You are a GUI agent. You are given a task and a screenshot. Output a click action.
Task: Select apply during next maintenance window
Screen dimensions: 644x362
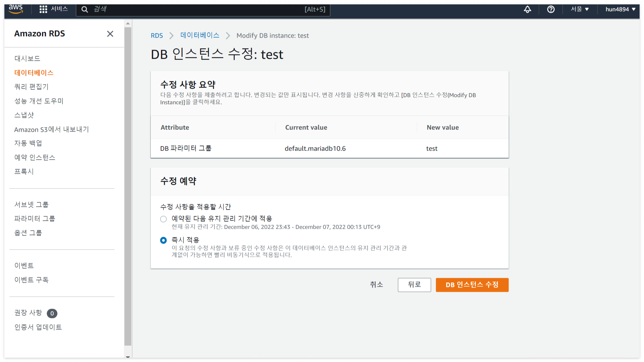click(163, 219)
